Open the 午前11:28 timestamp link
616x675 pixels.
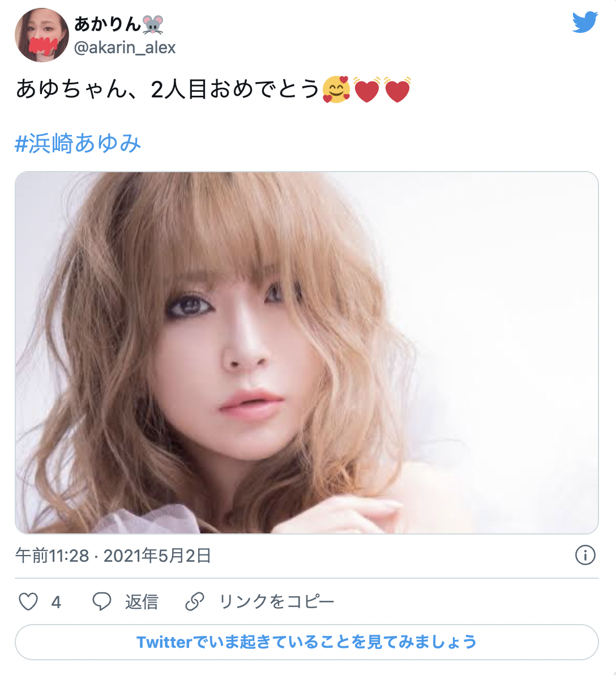pyautogui.click(x=52, y=556)
